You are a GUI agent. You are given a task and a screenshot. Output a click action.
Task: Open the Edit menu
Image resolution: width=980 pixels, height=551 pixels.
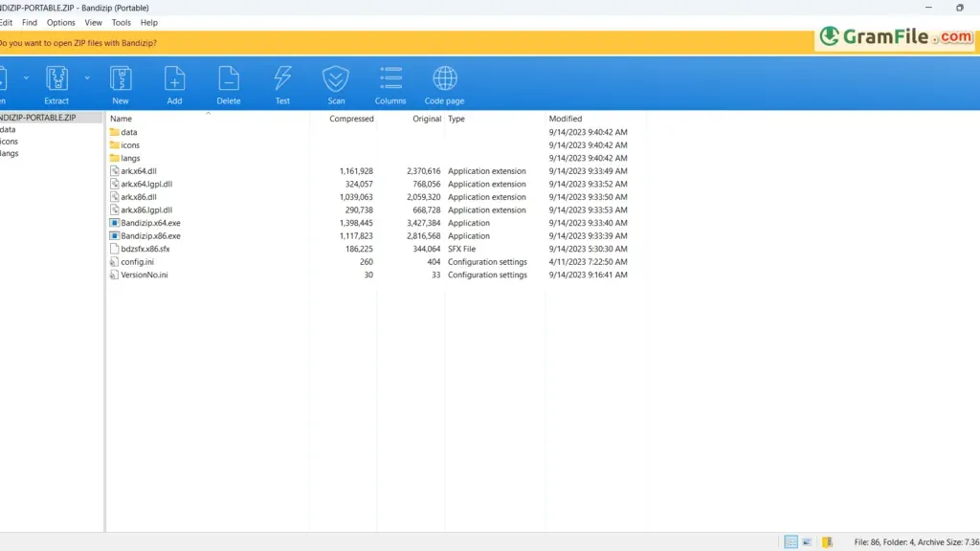click(x=6, y=23)
